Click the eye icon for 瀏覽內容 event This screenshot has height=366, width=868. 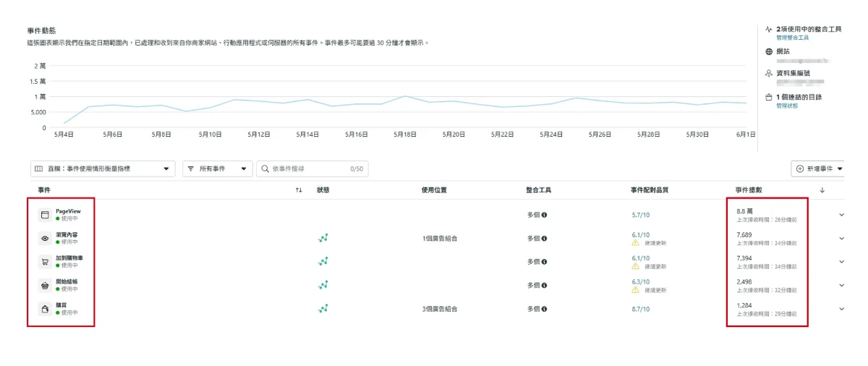tap(44, 238)
